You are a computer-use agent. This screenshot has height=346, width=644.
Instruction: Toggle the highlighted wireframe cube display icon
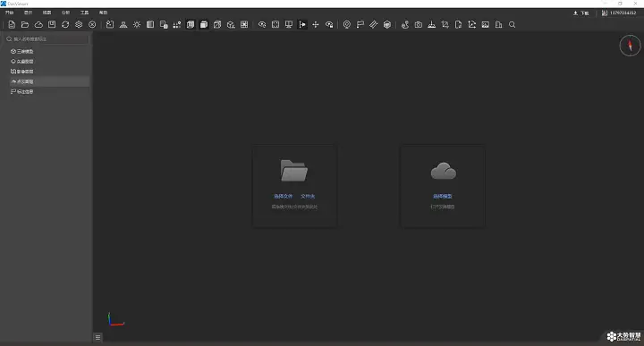point(191,25)
